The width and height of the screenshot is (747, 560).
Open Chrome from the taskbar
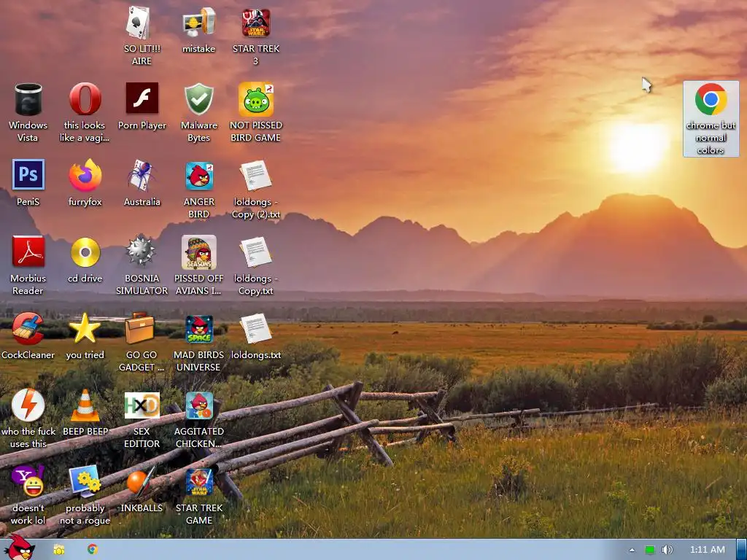93,549
